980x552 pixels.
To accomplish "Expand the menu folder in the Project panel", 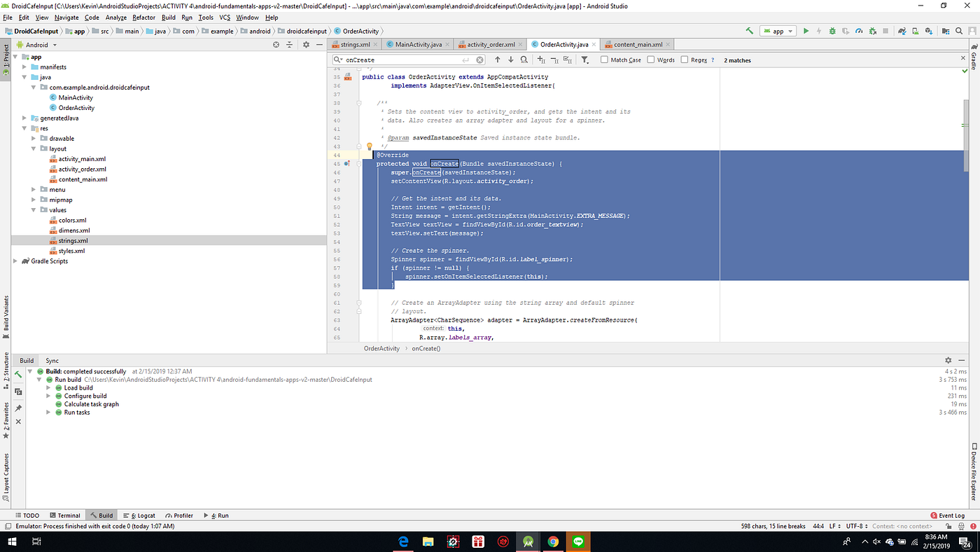I will [x=33, y=189].
